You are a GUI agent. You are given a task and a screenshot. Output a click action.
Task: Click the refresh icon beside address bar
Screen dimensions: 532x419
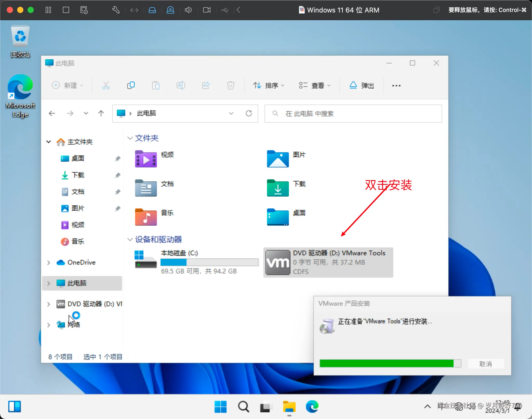click(249, 113)
